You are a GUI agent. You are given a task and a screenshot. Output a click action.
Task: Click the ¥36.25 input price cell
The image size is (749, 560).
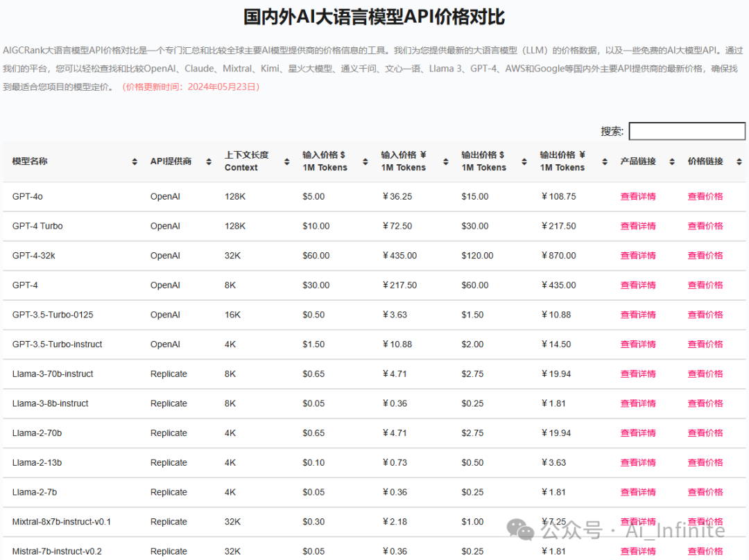(397, 196)
